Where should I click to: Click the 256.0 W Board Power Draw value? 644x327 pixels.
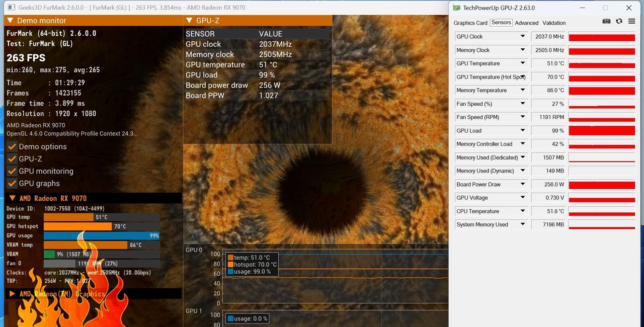(548, 184)
